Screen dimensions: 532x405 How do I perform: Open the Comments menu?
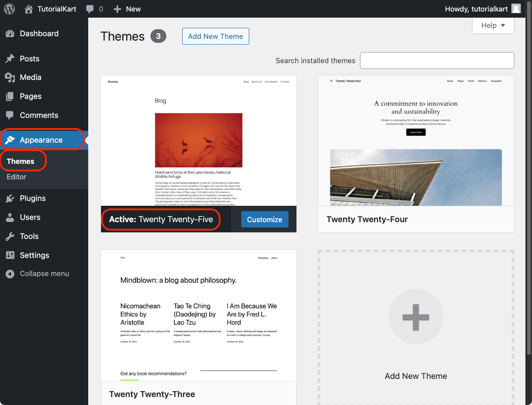[44, 115]
